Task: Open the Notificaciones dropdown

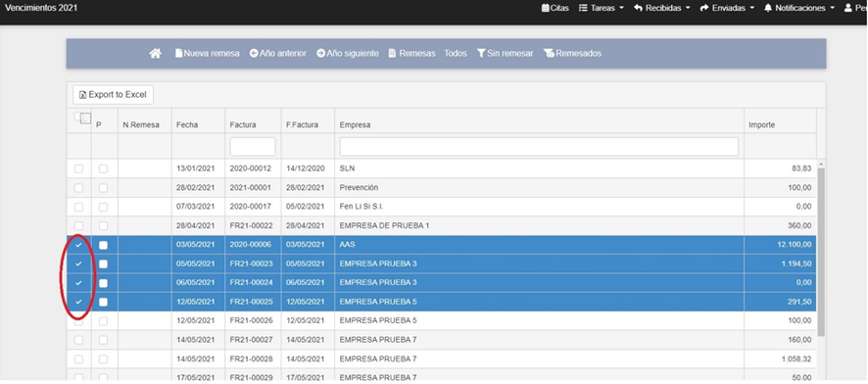Action: [x=799, y=8]
